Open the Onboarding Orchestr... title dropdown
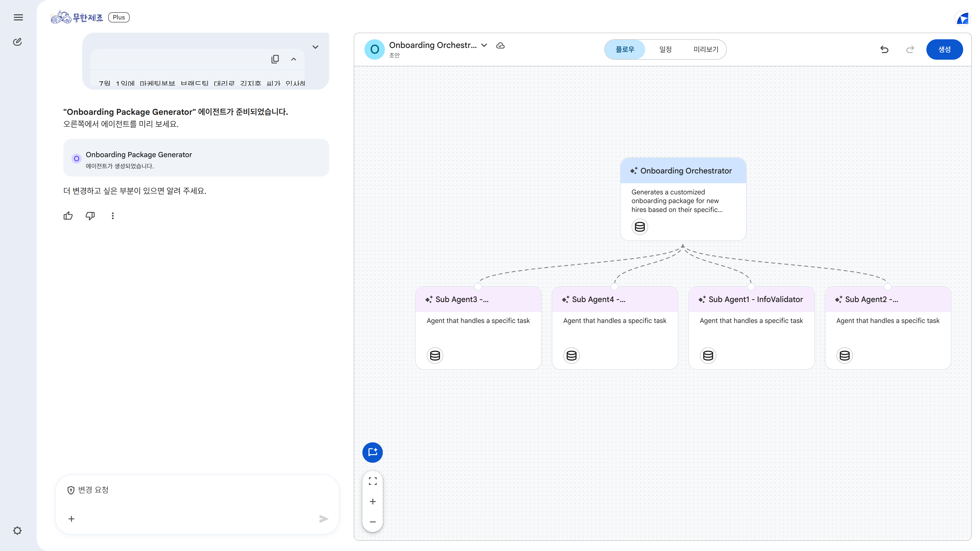The width and height of the screenshot is (980, 551). [484, 45]
